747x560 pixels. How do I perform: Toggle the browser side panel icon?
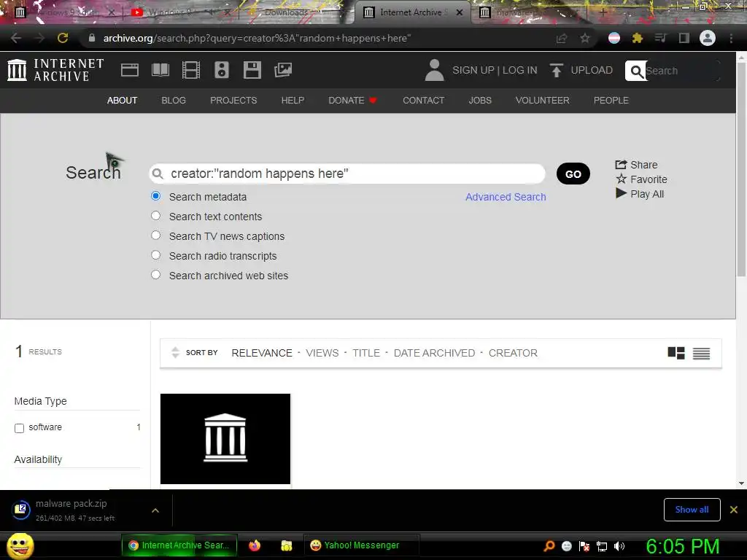click(684, 38)
